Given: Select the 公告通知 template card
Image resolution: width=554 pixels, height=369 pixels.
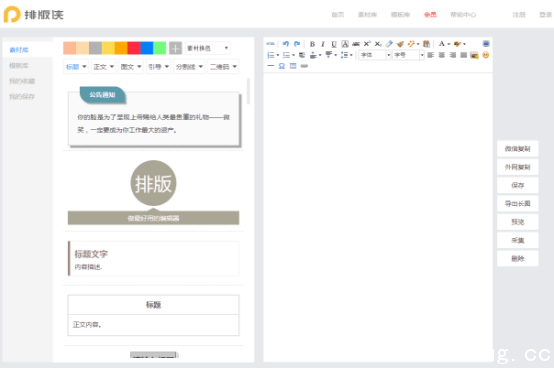Looking at the screenshot, I should [154, 117].
